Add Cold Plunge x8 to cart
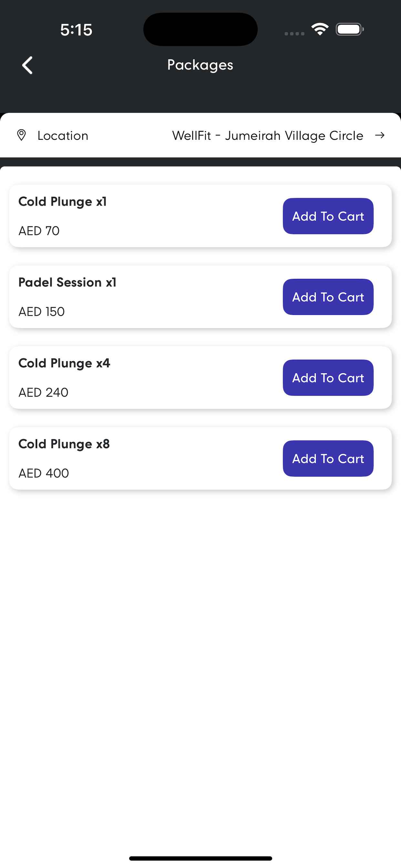This screenshot has width=401, height=868. point(328,459)
